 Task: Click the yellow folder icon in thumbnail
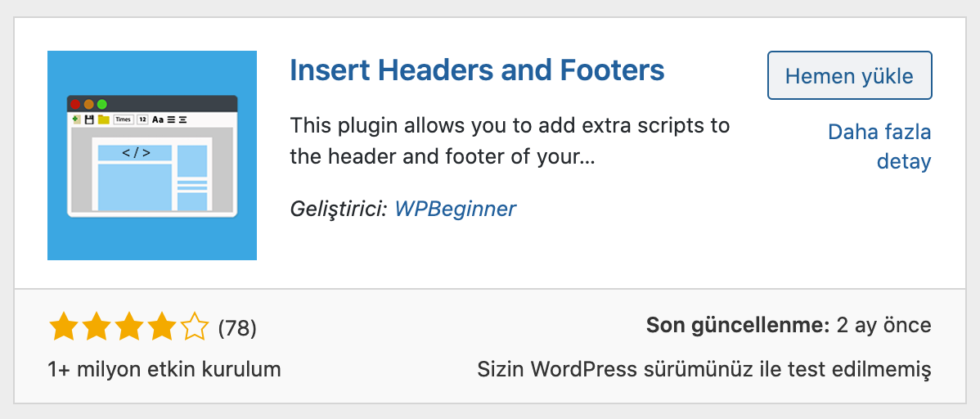coord(103,119)
